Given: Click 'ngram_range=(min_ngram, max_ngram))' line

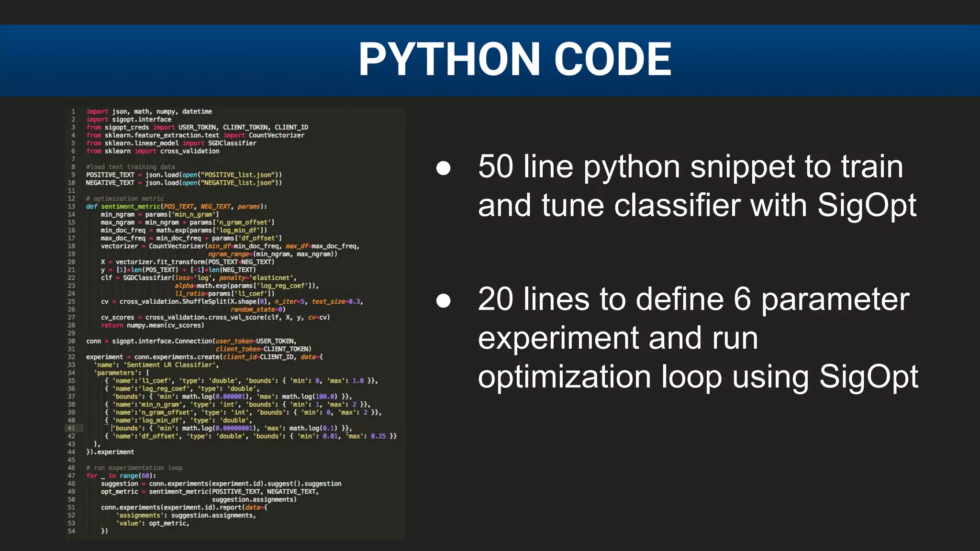Looking at the screenshot, I should point(273,254).
